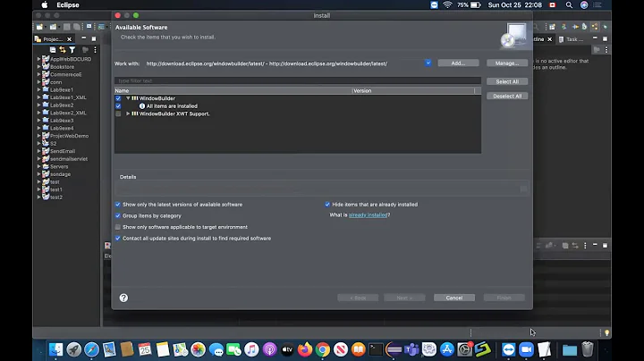Open Terminal from the Dock
Viewport: 644px width, 361px height.
coord(376,349)
